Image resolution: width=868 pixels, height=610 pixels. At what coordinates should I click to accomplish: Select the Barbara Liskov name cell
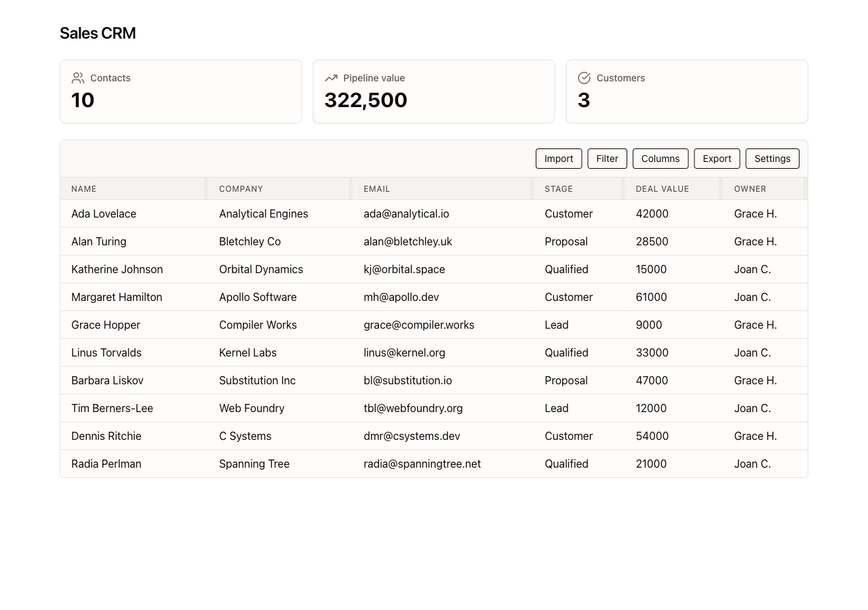point(134,380)
